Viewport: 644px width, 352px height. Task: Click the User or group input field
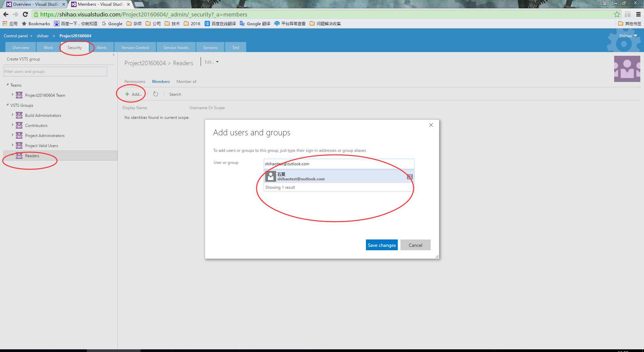(x=339, y=164)
